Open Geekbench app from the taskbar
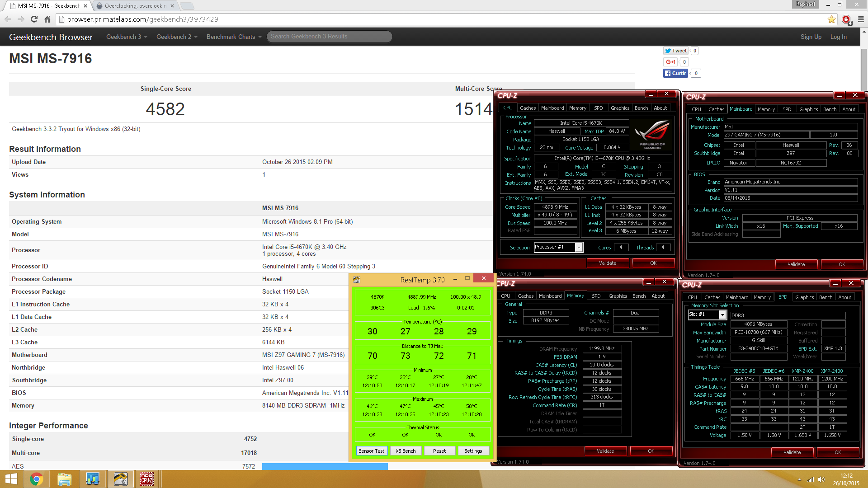Viewport: 868px width, 488px height. pos(93,479)
